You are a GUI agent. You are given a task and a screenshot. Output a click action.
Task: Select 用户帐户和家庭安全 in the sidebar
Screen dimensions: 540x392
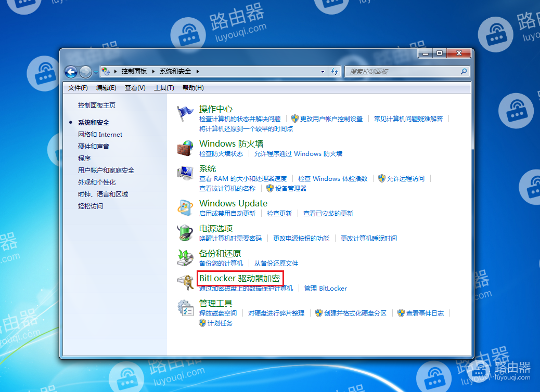point(106,171)
